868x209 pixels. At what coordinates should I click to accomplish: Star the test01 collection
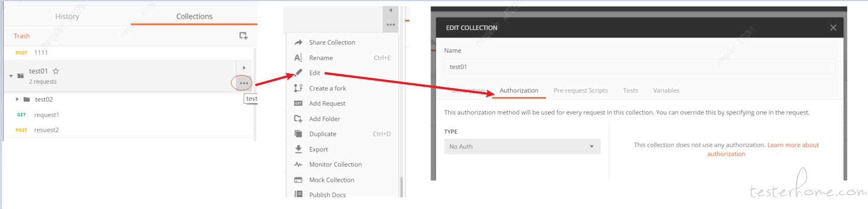(x=56, y=71)
